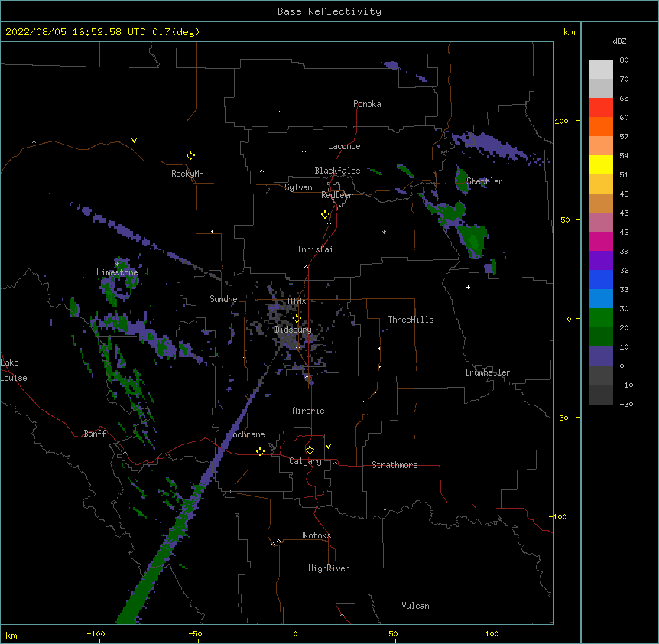Select the light blue legend swatch between 33 and 30
The height and width of the screenshot is (644, 659).
(601, 298)
